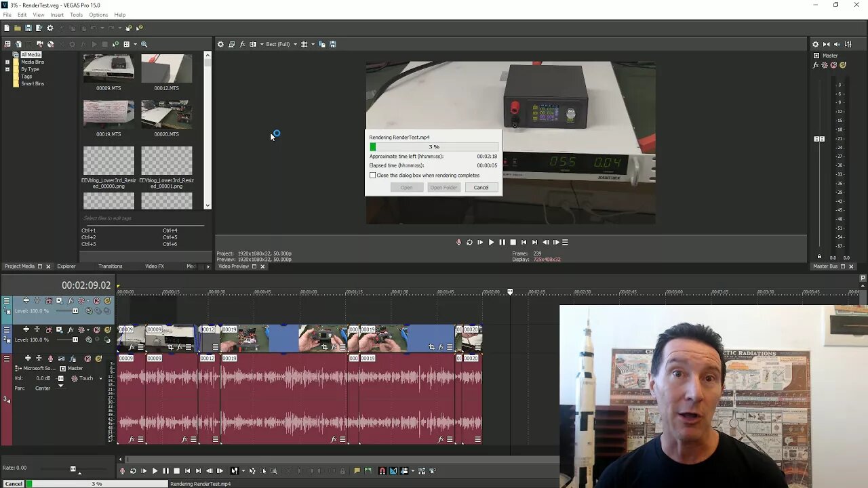Cancel the render in the dialog

click(x=481, y=188)
